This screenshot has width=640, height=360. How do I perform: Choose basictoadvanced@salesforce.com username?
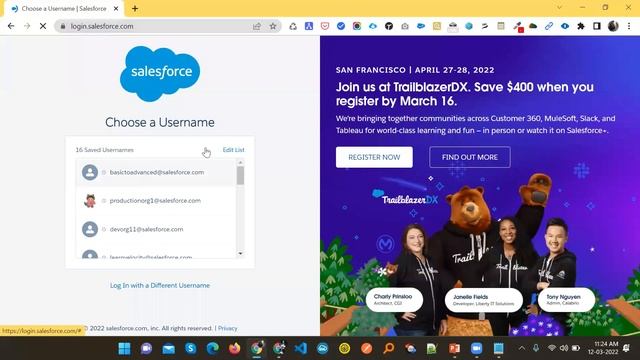(x=156, y=172)
